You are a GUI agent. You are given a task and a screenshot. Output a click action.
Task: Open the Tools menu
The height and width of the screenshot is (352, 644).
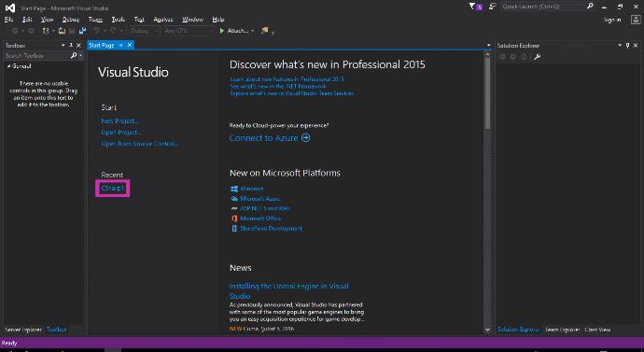click(x=118, y=20)
